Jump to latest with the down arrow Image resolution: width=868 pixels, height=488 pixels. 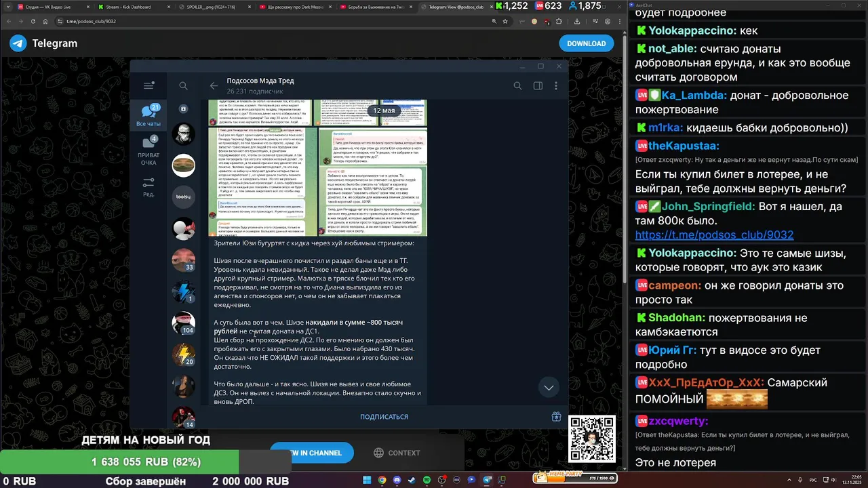pos(549,387)
